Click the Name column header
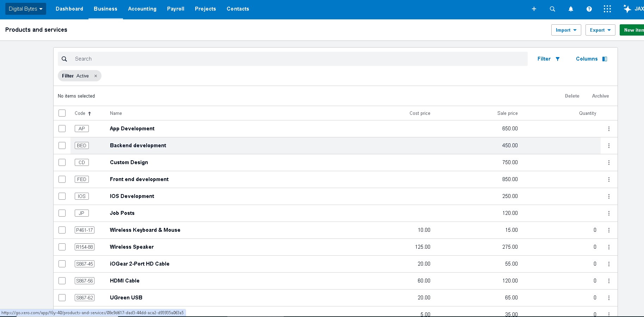The width and height of the screenshot is (644, 317). coord(116,113)
